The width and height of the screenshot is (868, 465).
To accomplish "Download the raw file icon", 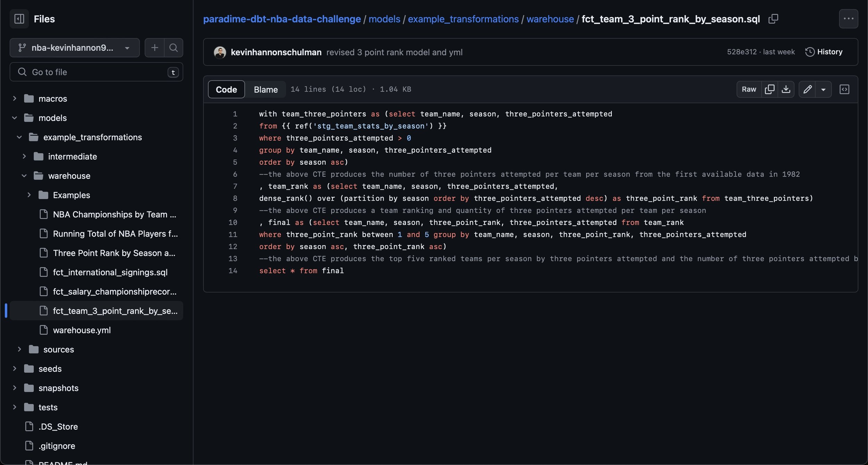I will click(786, 89).
